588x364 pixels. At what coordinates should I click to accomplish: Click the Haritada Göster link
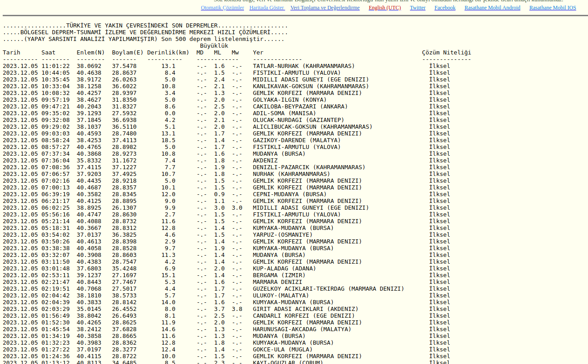[x=267, y=8]
